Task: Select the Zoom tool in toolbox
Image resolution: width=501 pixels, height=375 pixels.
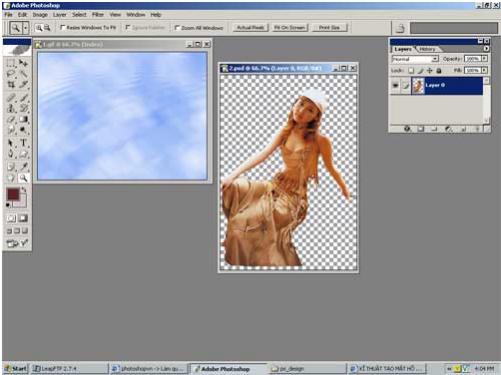Action: pos(23,178)
